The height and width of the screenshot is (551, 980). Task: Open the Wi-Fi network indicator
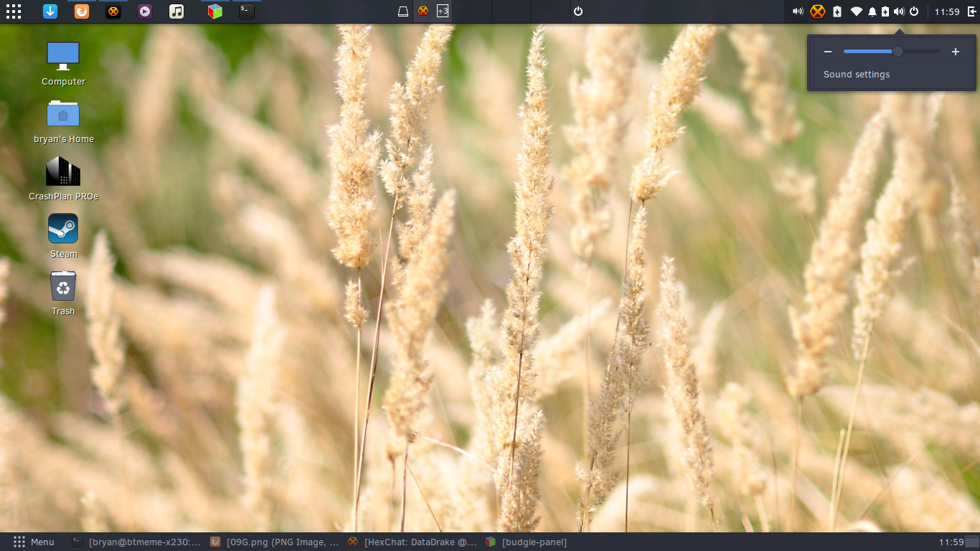click(x=856, y=11)
